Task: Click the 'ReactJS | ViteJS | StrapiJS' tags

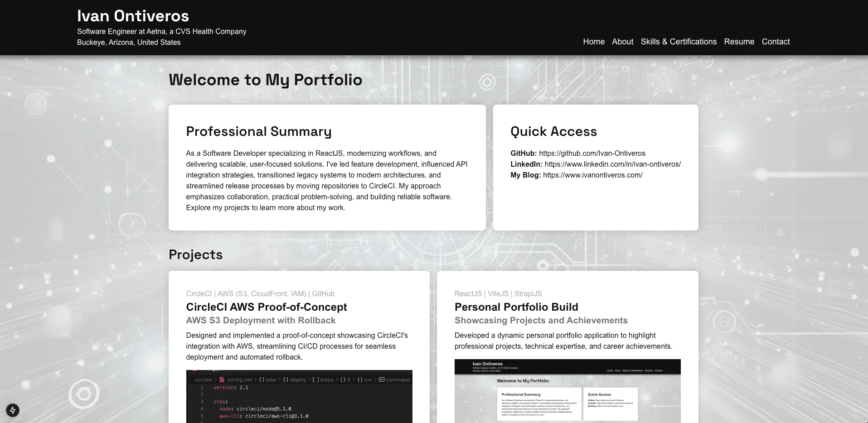Action: click(498, 293)
